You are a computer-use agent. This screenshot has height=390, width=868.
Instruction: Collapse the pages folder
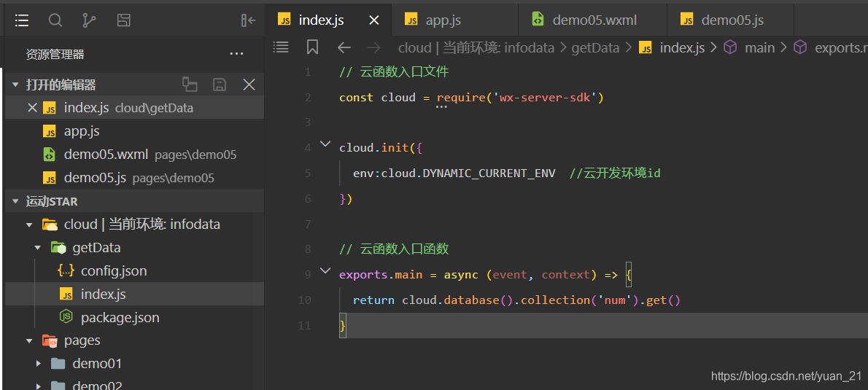29,340
